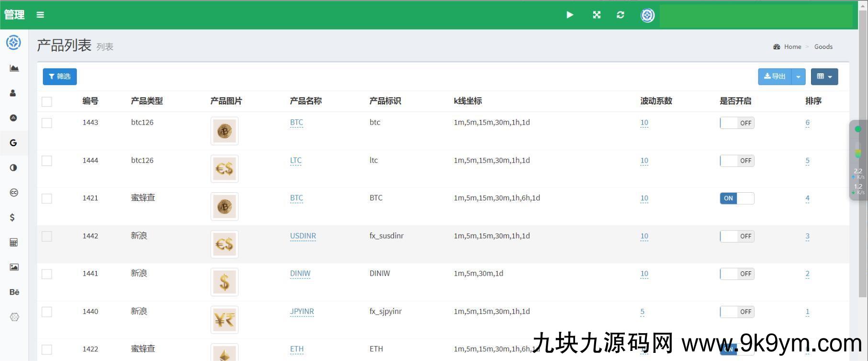Open the LTC product name link

pos(296,160)
